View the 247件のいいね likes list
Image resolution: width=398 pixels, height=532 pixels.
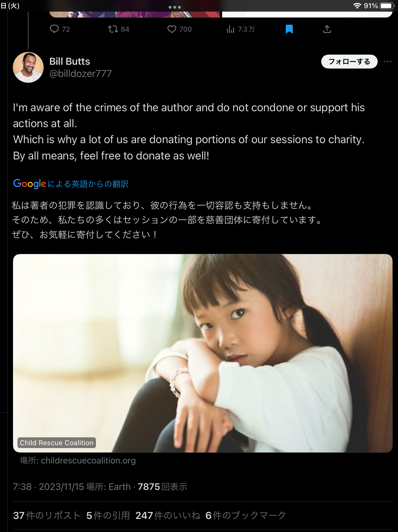tap(168, 515)
